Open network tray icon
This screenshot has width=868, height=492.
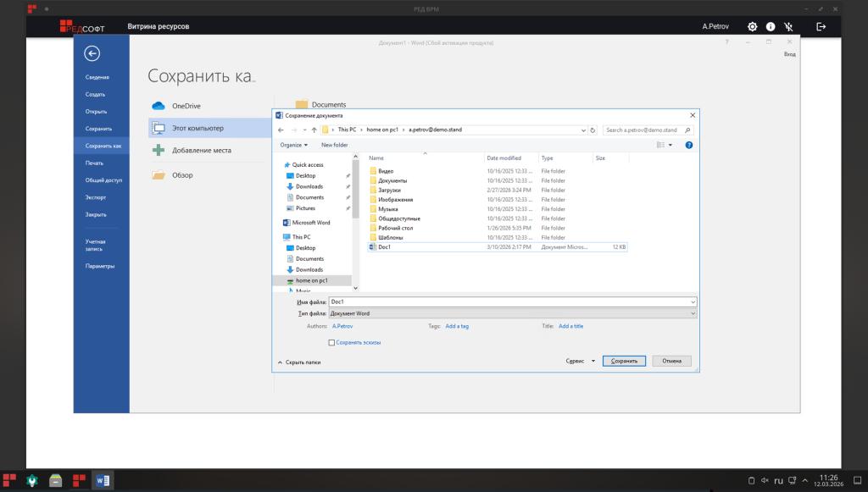(793, 480)
